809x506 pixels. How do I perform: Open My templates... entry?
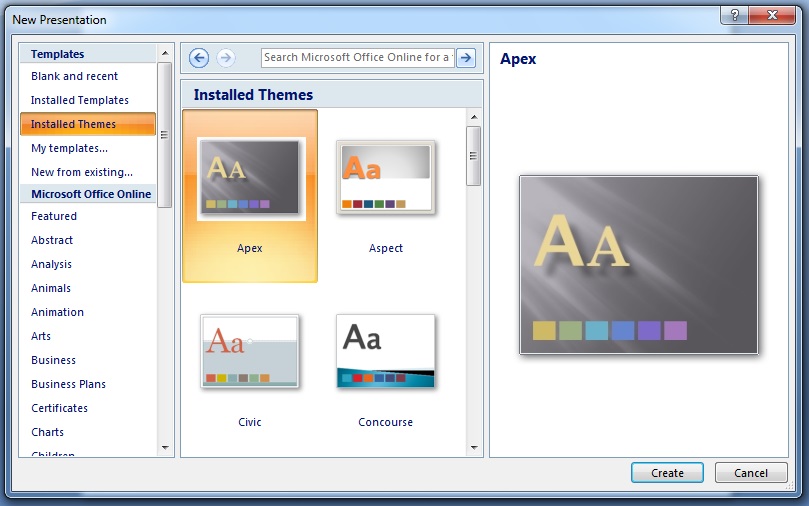click(x=69, y=148)
